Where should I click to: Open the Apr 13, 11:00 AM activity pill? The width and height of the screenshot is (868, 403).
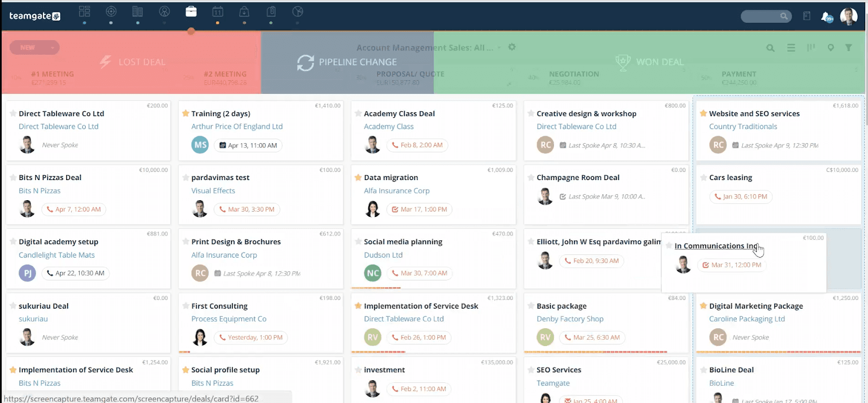[248, 145]
